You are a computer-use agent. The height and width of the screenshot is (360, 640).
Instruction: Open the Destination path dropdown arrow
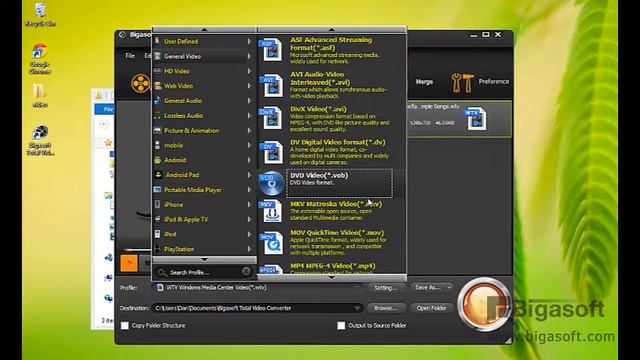pyautogui.click(x=357, y=308)
